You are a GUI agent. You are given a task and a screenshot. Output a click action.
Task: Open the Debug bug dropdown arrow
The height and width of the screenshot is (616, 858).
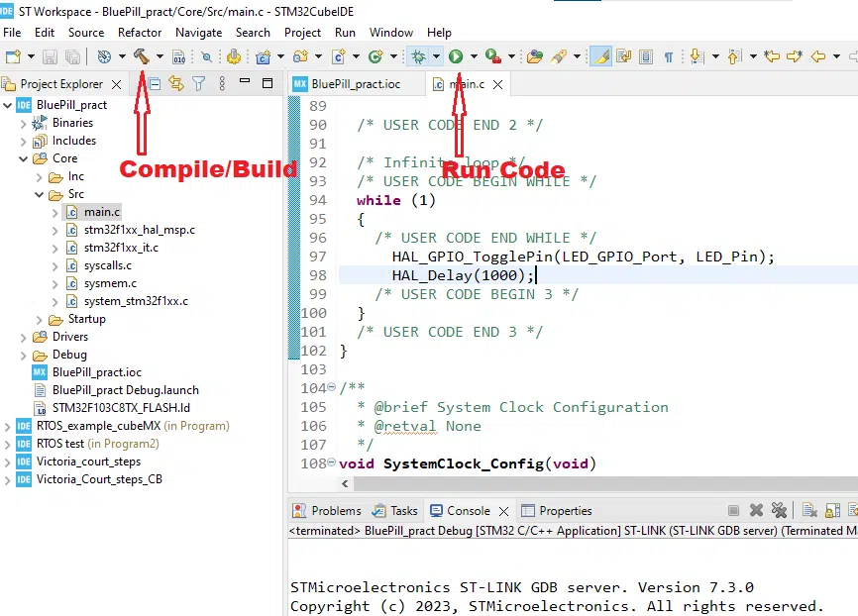click(436, 56)
